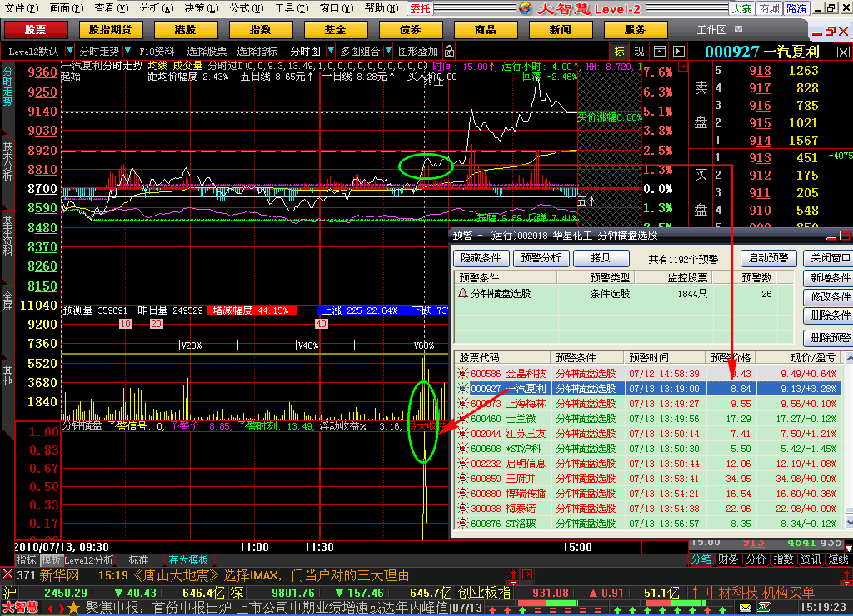Click the 拷贝 button
The width and height of the screenshot is (853, 616).
(x=601, y=258)
